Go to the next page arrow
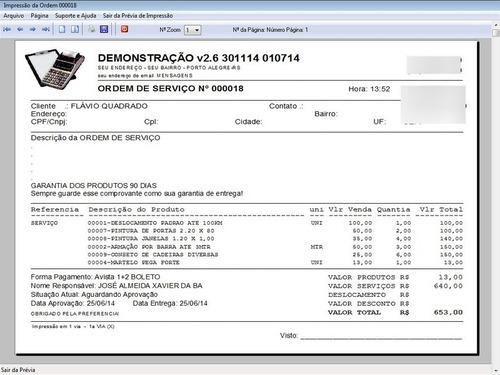The image size is (500, 375). coord(33,30)
